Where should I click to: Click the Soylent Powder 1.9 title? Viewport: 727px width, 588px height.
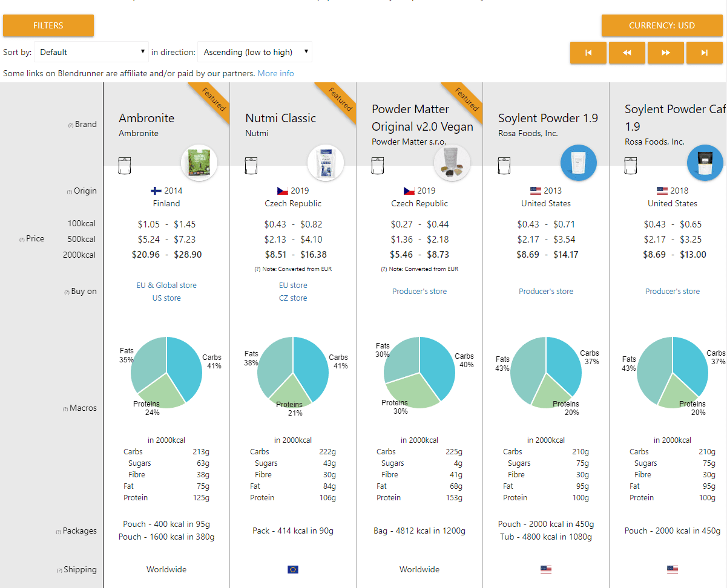(548, 118)
